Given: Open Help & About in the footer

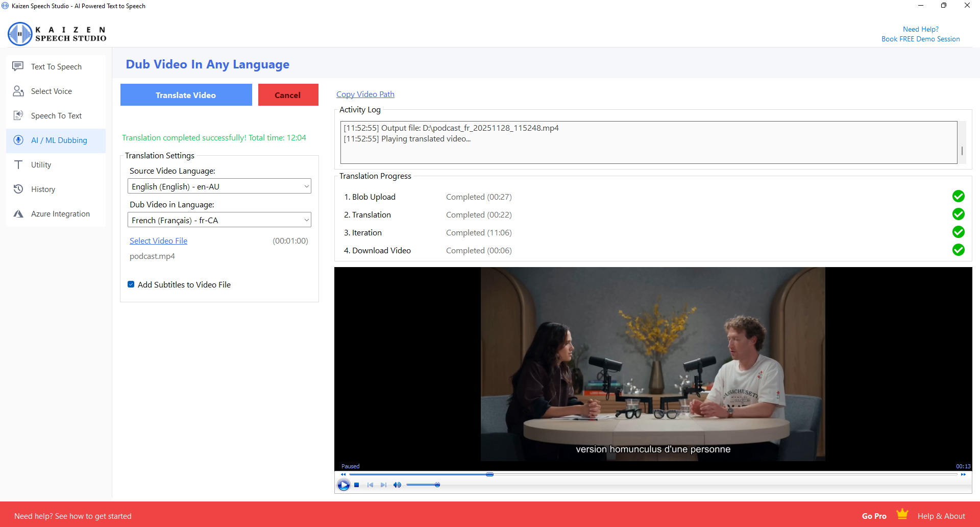Looking at the screenshot, I should tap(942, 516).
